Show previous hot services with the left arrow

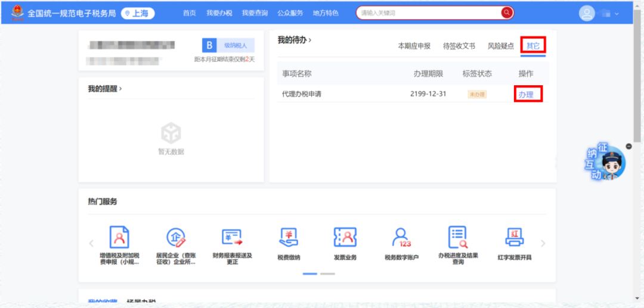(x=91, y=243)
